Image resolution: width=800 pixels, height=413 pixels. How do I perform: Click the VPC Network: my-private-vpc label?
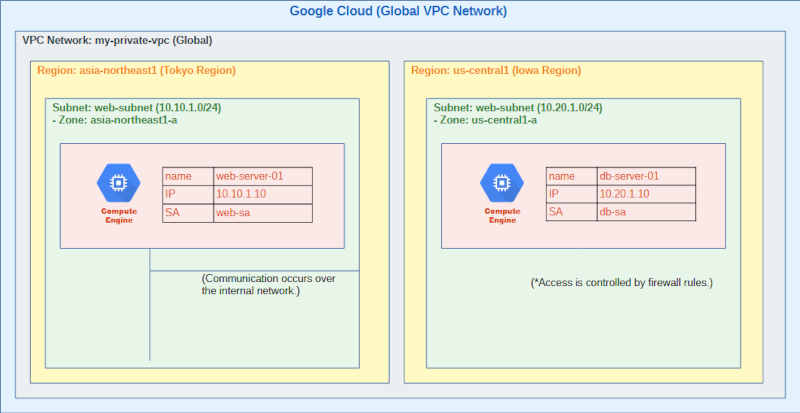(x=117, y=40)
